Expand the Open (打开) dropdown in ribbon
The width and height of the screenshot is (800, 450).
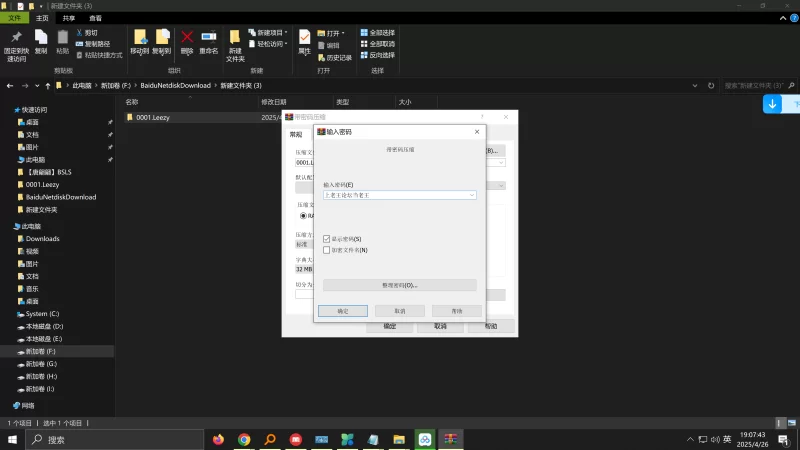(331, 33)
